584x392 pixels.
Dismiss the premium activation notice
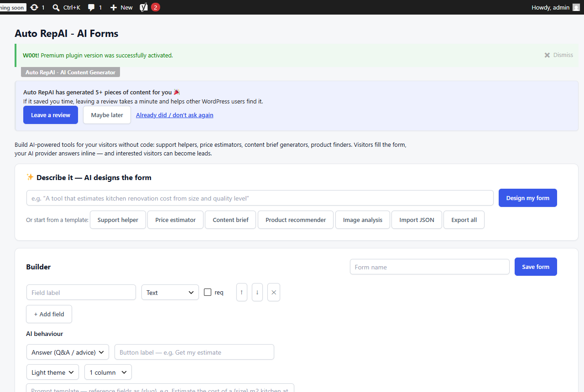(x=558, y=55)
